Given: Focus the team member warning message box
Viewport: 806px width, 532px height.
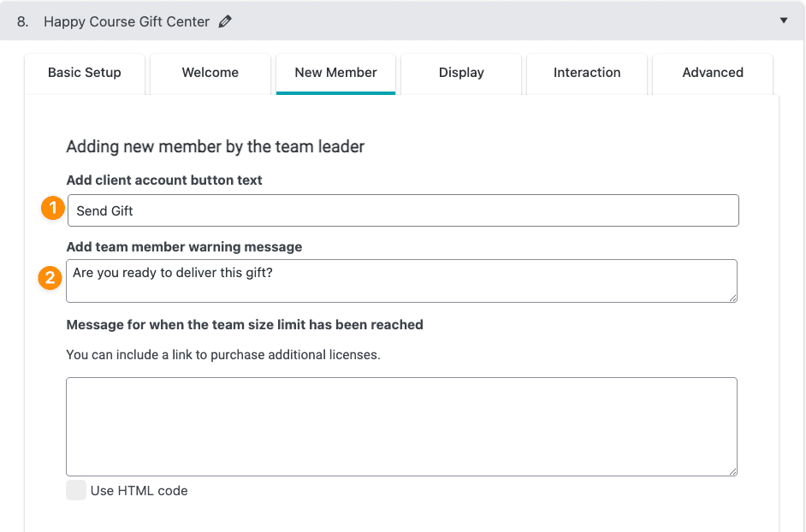Looking at the screenshot, I should [400, 281].
